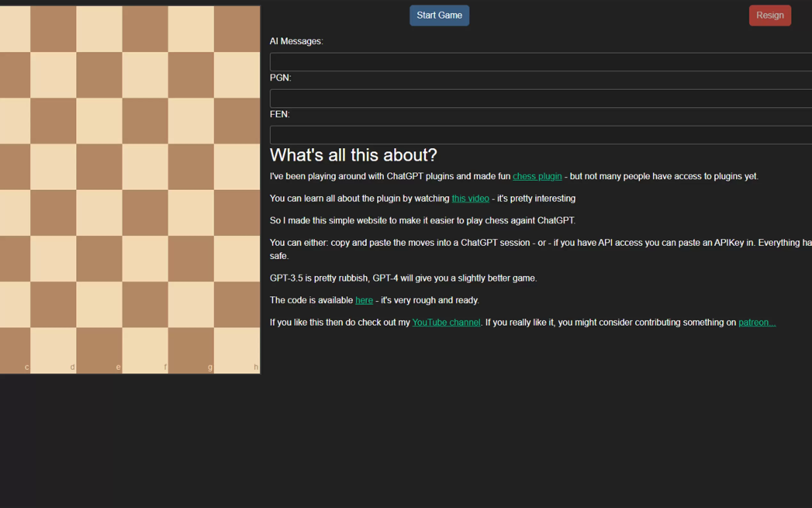Select the h1 corner square
The width and height of the screenshot is (812, 508).
pos(237,350)
